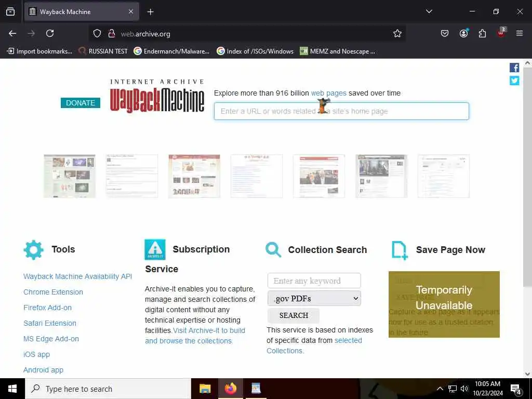Open the first archived site thumbnail

coord(70,176)
